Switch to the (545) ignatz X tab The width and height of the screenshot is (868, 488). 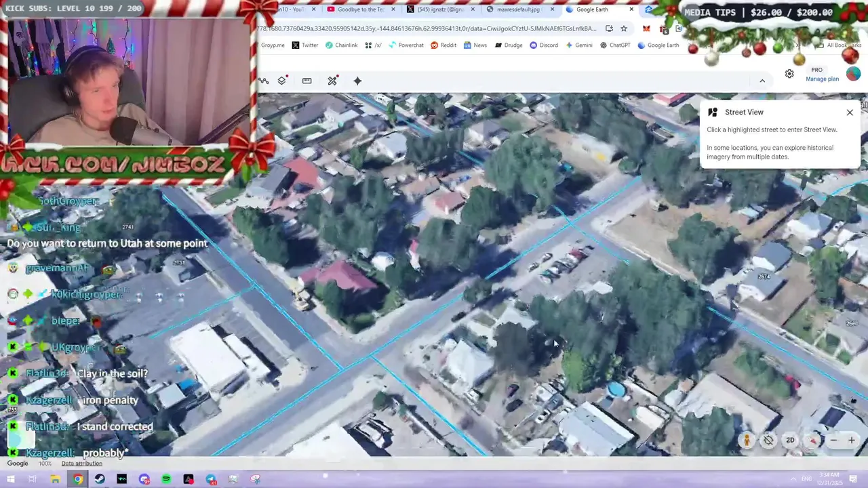pos(441,9)
